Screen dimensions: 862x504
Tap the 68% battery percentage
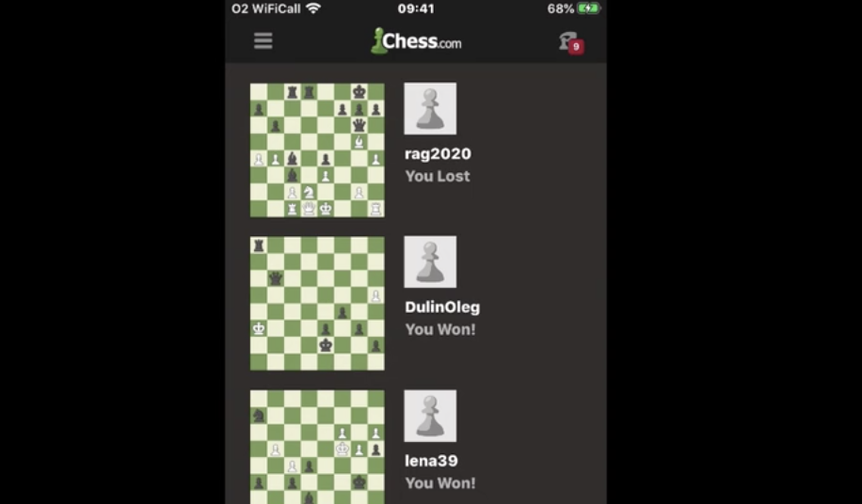[x=560, y=8]
